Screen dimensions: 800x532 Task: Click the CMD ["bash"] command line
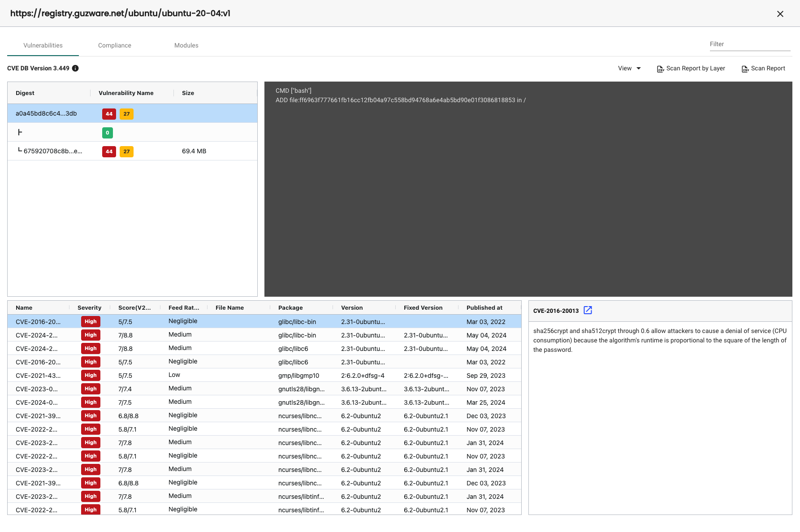coord(294,91)
